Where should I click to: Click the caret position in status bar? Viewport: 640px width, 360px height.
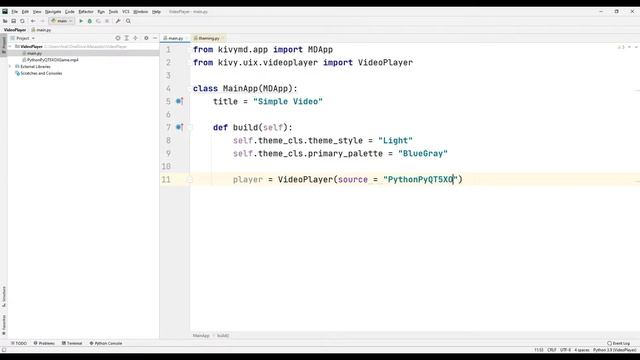(x=539, y=350)
